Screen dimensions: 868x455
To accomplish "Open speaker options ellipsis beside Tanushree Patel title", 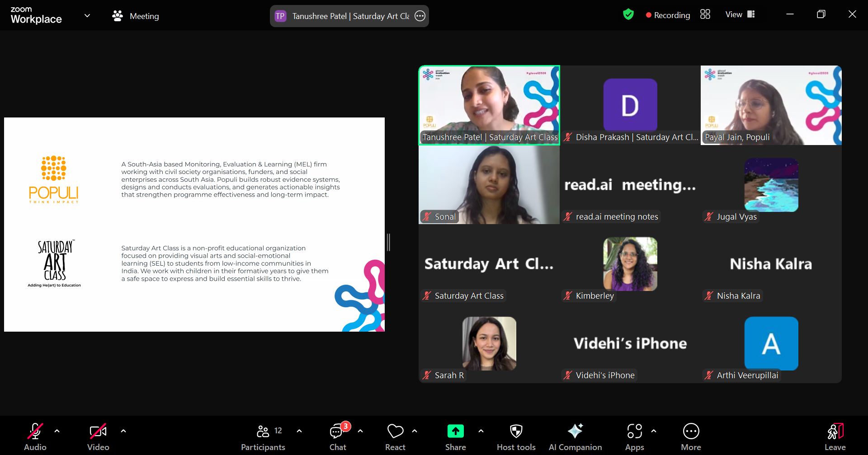I will coord(420,16).
